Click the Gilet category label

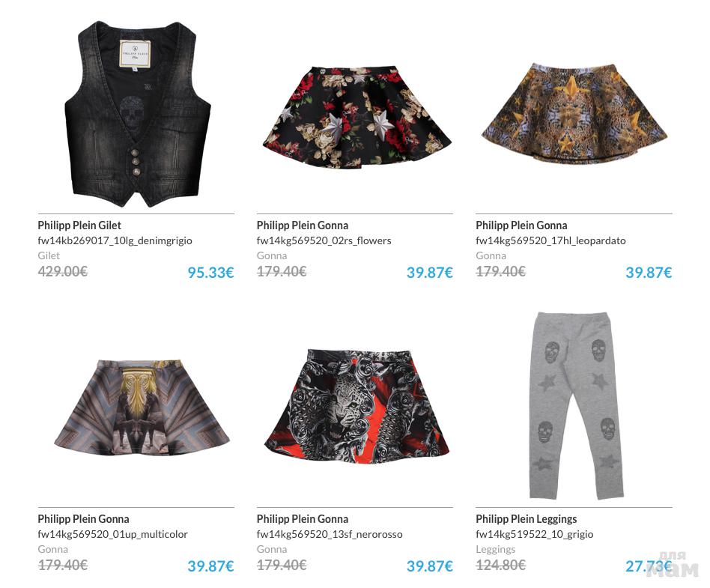49,255
